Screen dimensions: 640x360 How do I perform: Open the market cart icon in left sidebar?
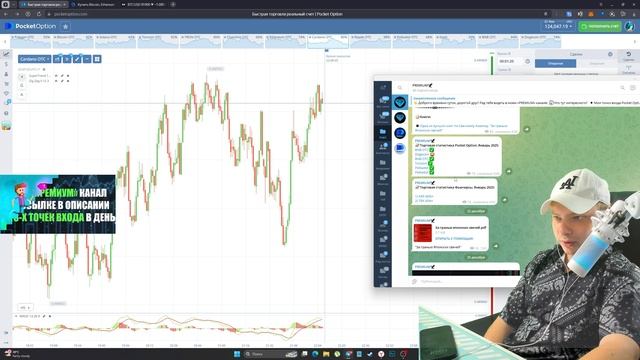click(x=6, y=84)
